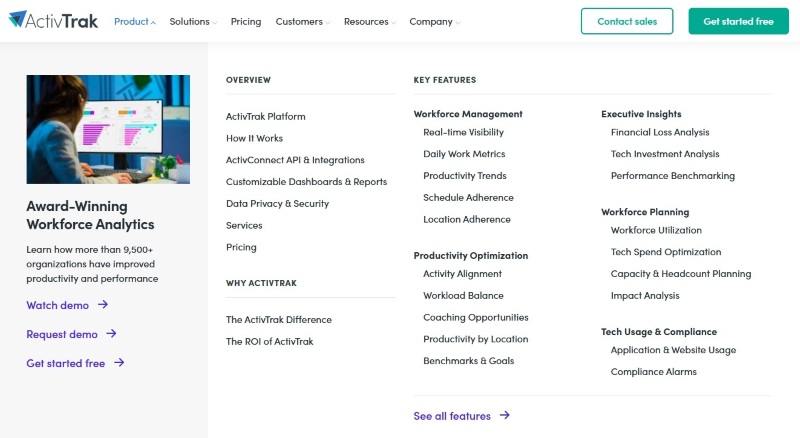
Task: Click the arrow after See all features
Action: 505,416
